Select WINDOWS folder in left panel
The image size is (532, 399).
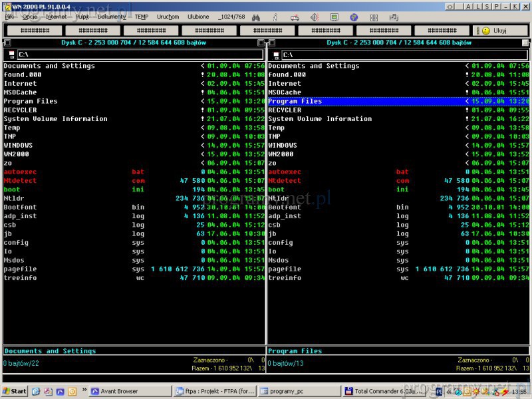tap(18, 145)
